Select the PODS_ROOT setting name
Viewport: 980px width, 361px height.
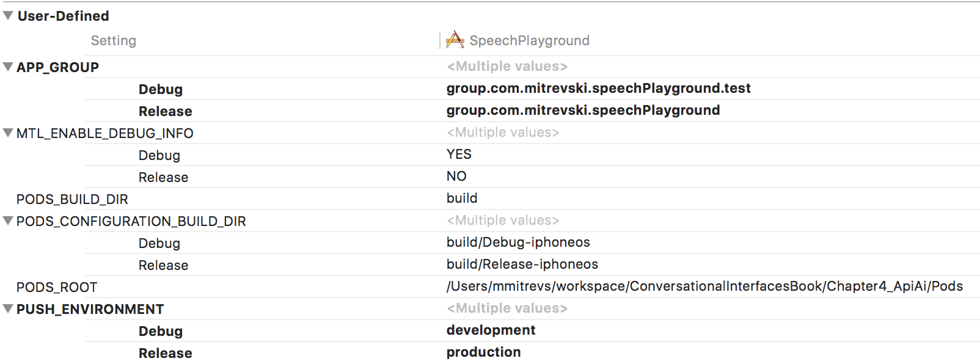57,287
